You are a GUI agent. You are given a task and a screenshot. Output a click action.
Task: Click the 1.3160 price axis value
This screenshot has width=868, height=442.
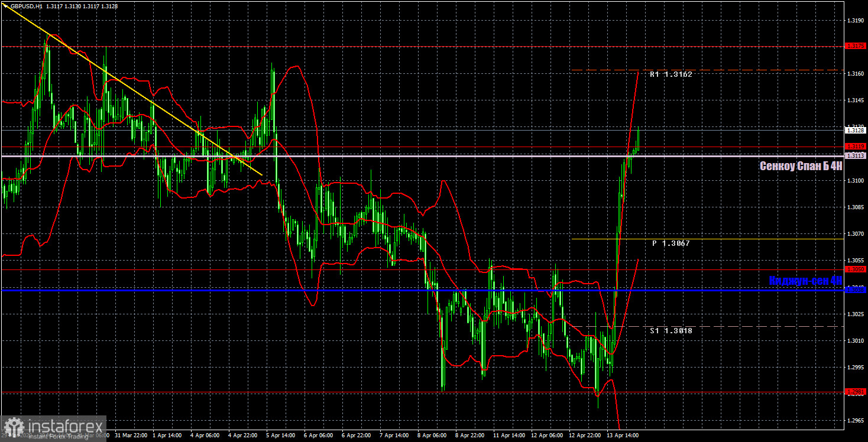tap(856, 74)
